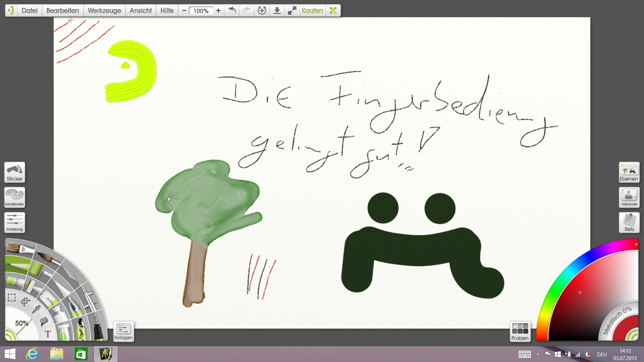
Task: Toggle the Refs reference panel
Action: coord(629,222)
